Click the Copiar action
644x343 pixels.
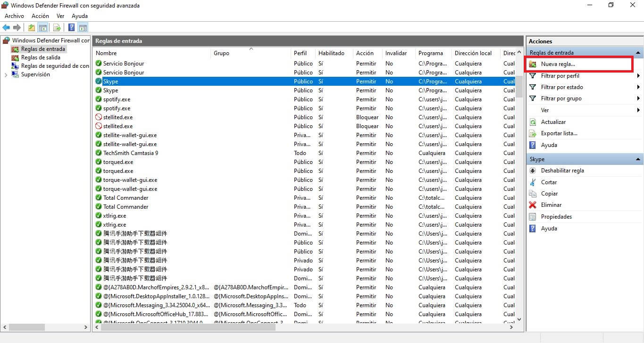click(x=549, y=194)
